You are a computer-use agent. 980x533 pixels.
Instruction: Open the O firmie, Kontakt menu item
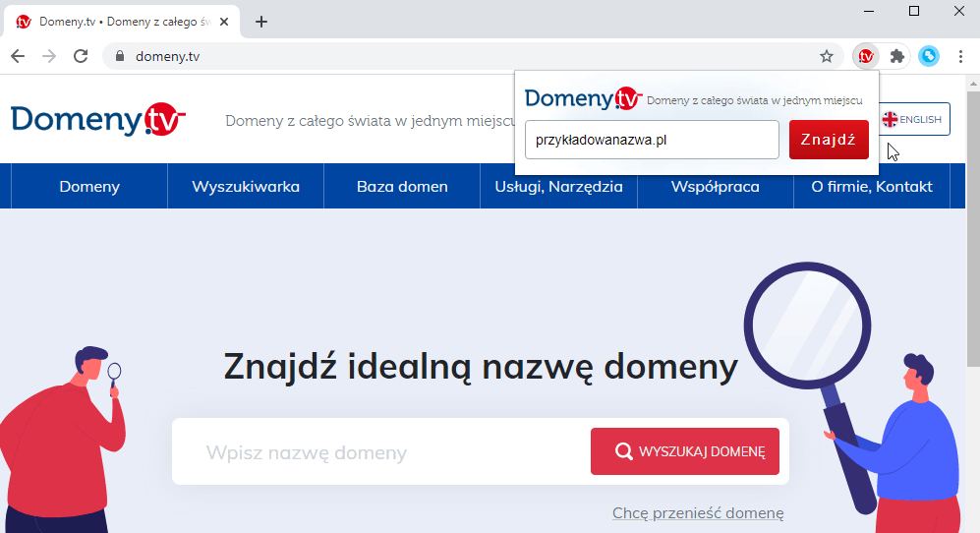coord(872,187)
